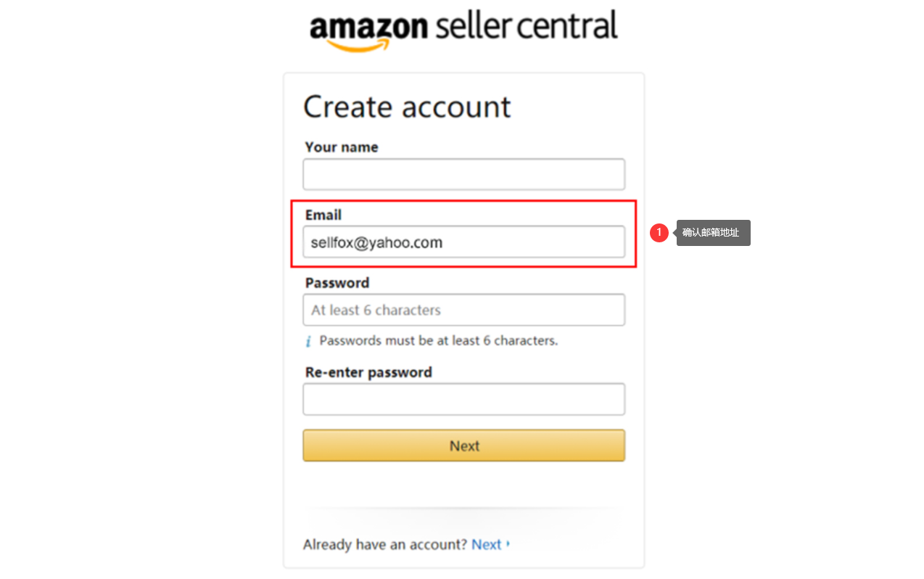Click the password length hint text
This screenshot has height=579, width=924.
pos(438,341)
